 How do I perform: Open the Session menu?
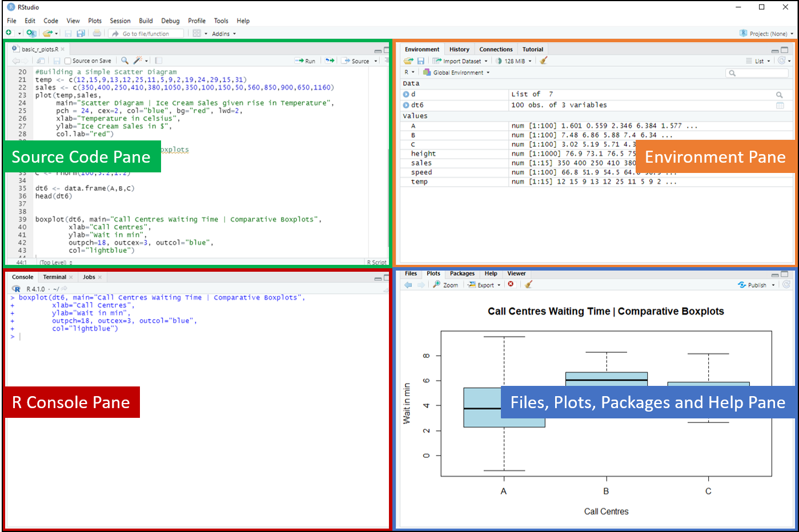tap(120, 21)
